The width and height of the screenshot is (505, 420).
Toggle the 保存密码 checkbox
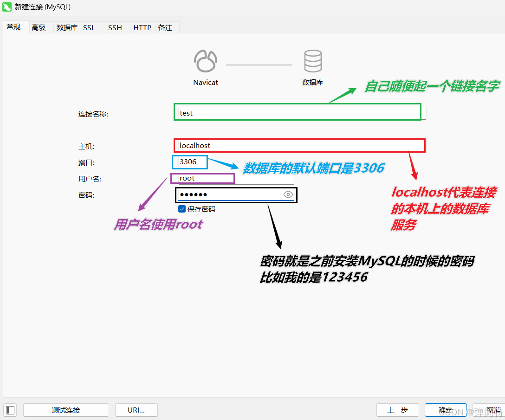(181, 209)
